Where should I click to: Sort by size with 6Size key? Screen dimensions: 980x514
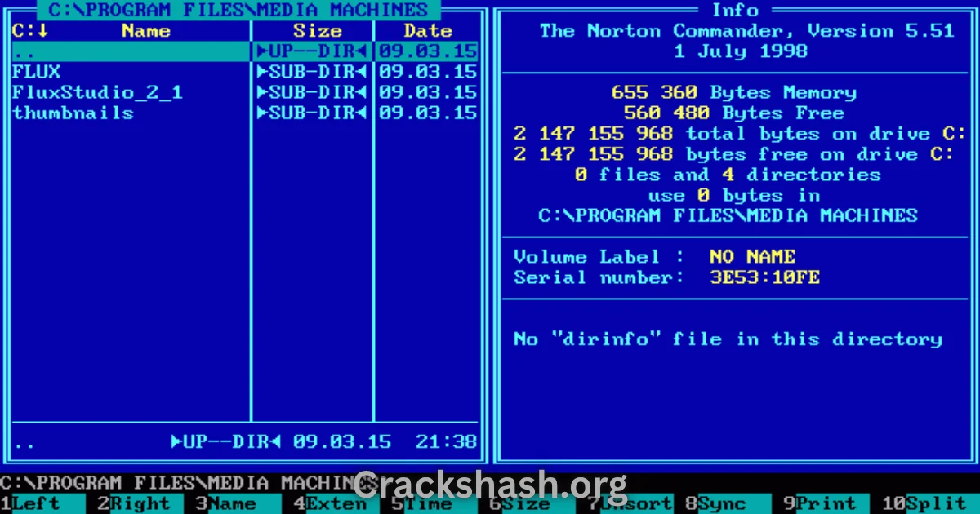pos(532,504)
